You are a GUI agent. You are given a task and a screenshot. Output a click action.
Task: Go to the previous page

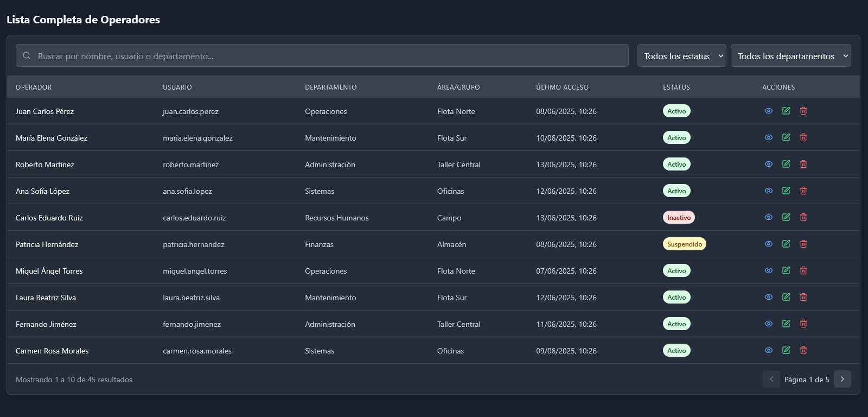coord(771,379)
